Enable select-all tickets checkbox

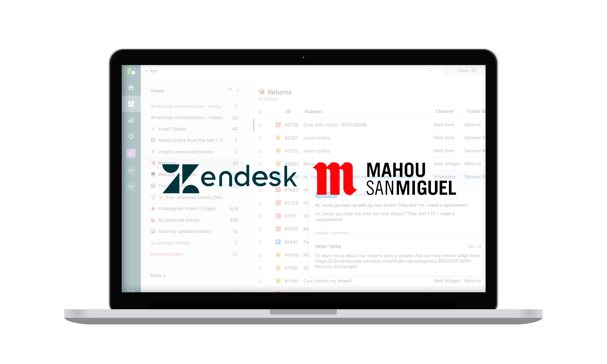click(x=260, y=112)
